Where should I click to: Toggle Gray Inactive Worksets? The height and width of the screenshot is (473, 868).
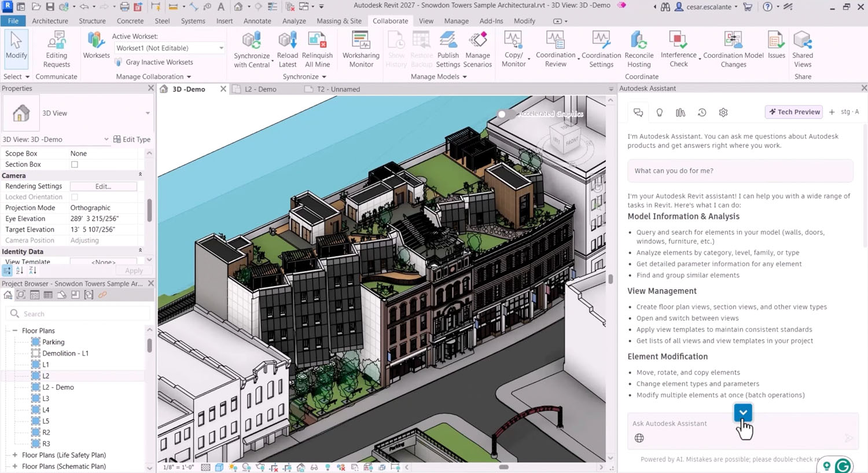[x=154, y=62]
